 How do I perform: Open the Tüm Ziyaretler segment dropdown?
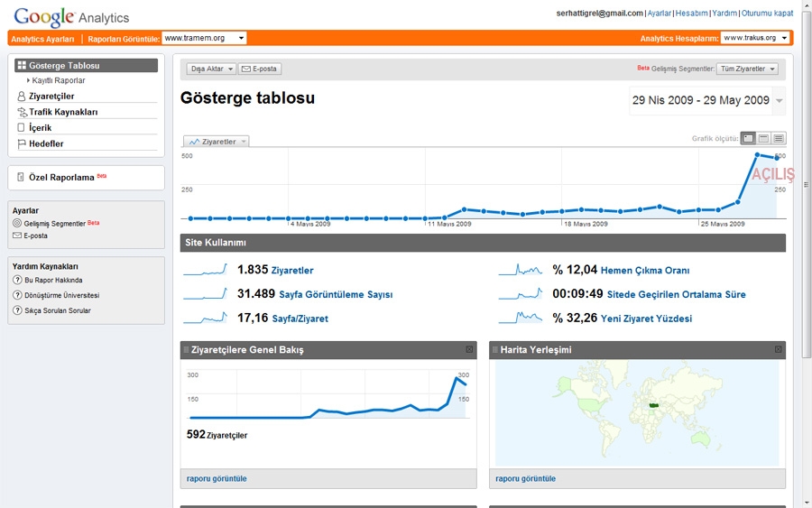[x=747, y=69]
